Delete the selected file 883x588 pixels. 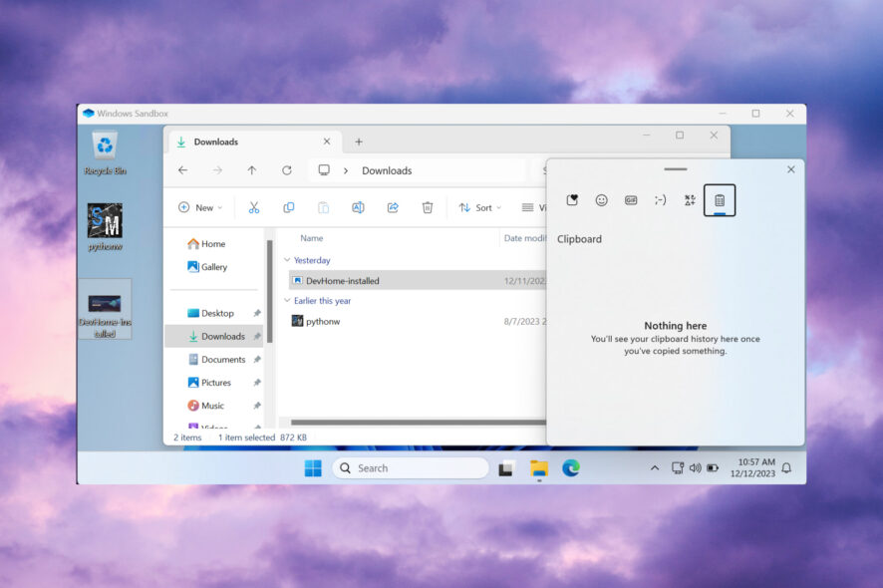point(428,208)
